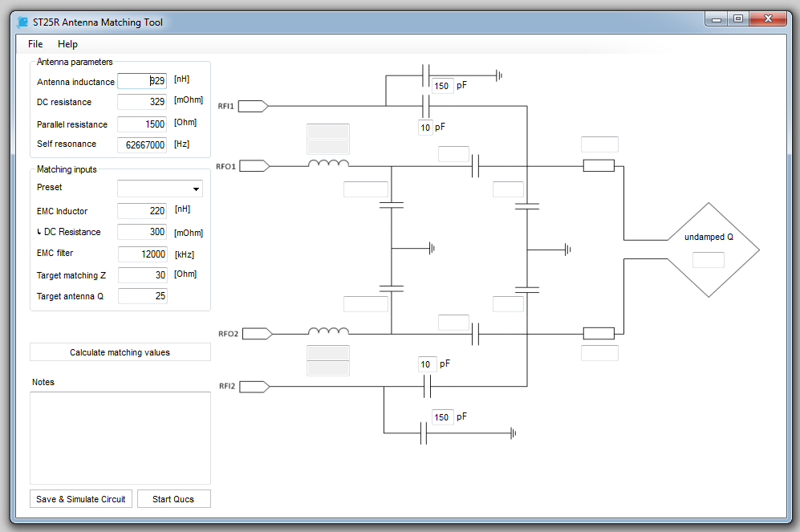The image size is (800, 532).
Task: Click the RFO2 port symbol
Action: (x=257, y=334)
